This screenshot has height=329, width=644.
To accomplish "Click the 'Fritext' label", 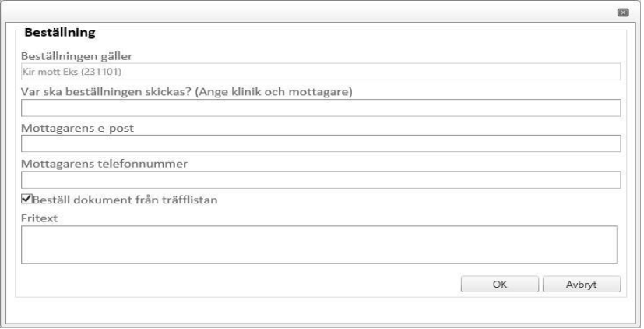I will pyautogui.click(x=35, y=218).
